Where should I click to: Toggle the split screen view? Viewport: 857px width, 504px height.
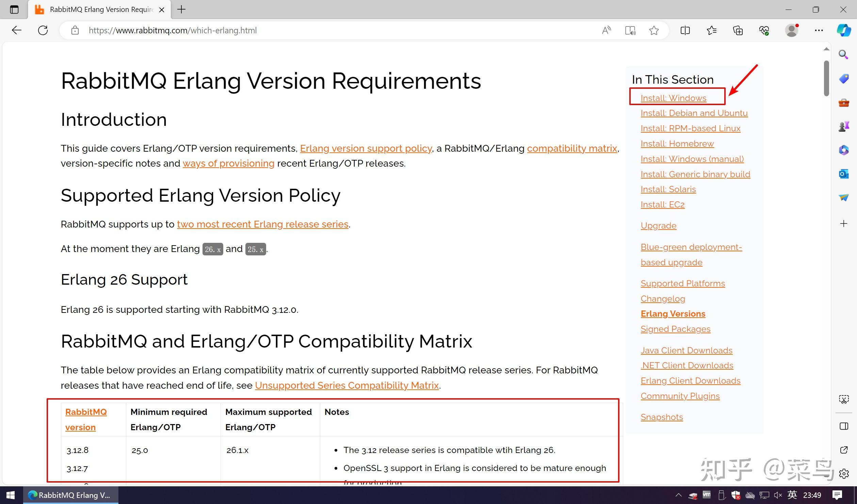coord(685,31)
